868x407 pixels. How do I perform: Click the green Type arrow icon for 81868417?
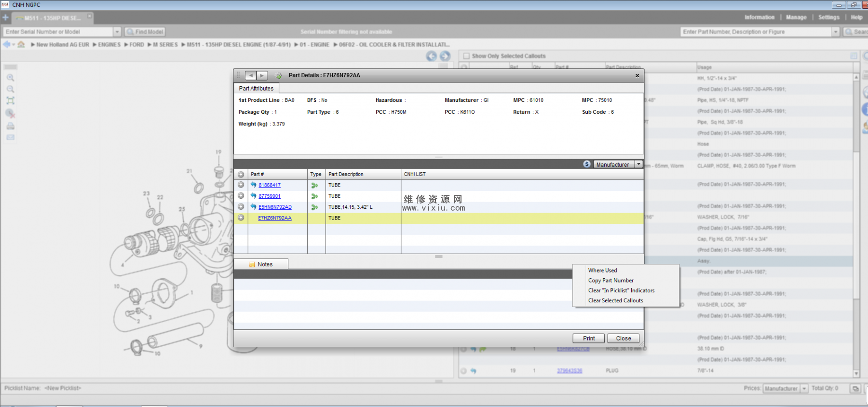pyautogui.click(x=315, y=185)
